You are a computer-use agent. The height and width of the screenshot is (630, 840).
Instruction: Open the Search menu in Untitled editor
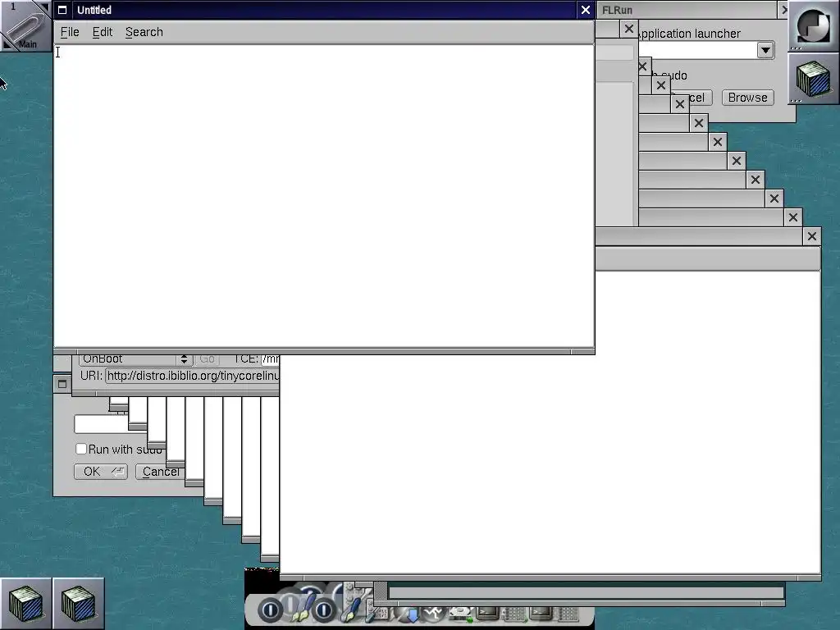(144, 32)
